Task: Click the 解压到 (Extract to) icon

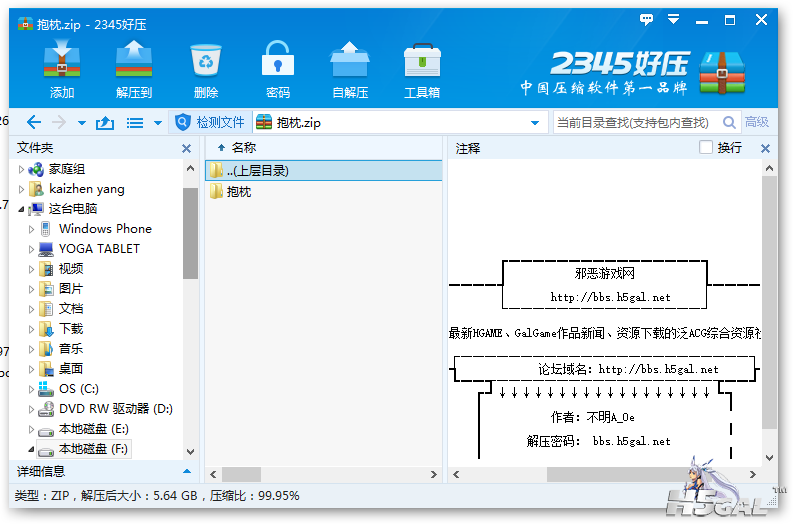Action: [134, 59]
